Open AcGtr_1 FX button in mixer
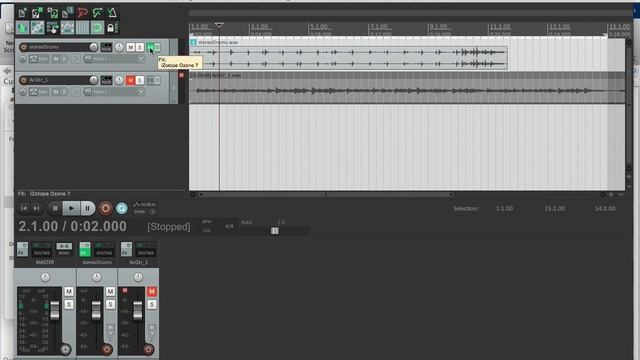The height and width of the screenshot is (360, 640). 126,249
